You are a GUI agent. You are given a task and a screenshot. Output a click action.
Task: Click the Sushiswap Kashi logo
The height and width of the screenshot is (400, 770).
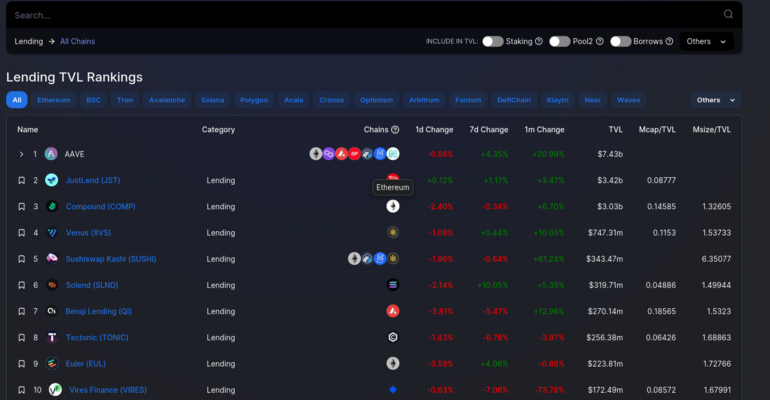pos(52,259)
